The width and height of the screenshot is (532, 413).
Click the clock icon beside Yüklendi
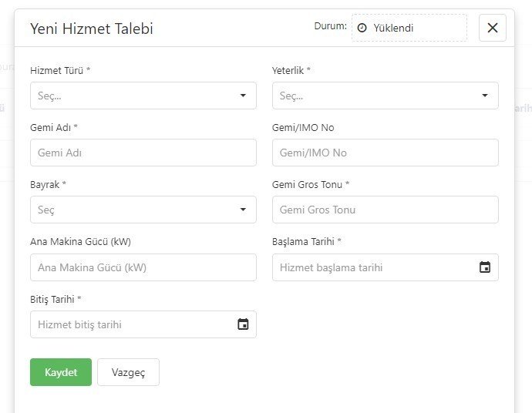pos(362,28)
